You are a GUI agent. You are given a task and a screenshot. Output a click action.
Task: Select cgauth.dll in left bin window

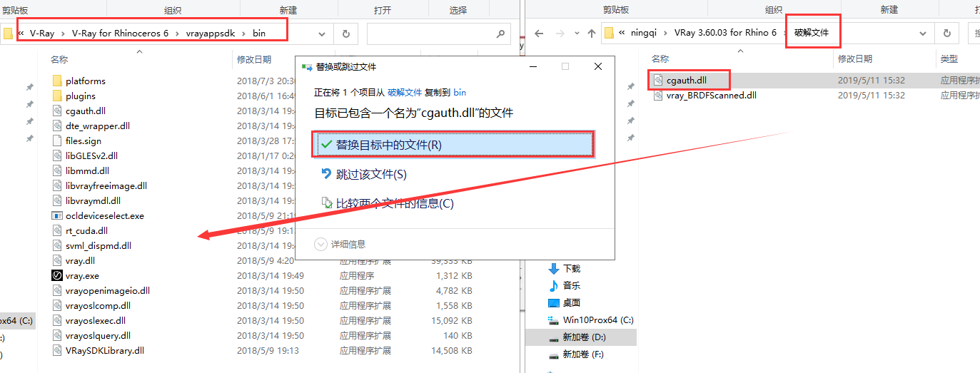(85, 111)
